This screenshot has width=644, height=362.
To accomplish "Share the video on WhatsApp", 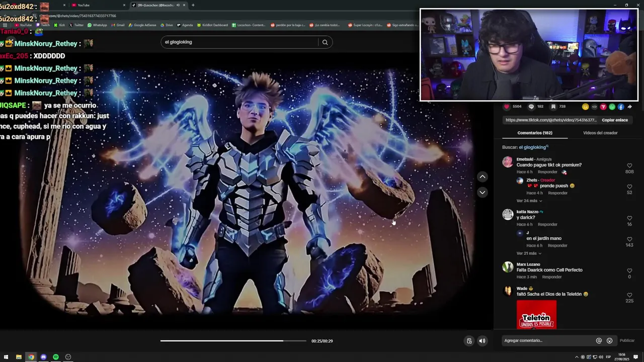I will [612, 107].
